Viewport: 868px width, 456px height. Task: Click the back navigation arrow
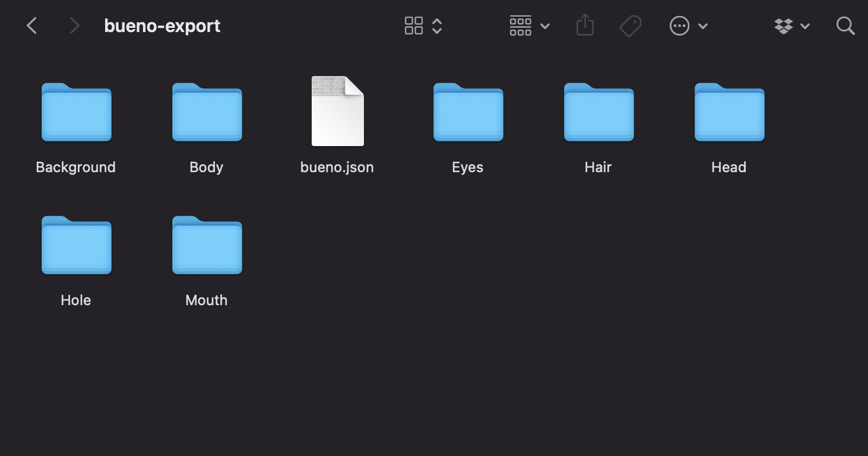(32, 26)
